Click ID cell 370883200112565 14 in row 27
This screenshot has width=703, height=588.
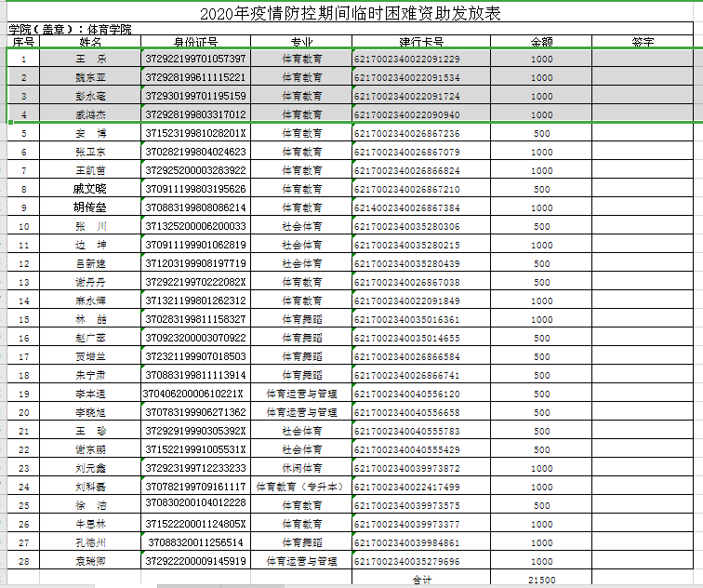point(195,542)
